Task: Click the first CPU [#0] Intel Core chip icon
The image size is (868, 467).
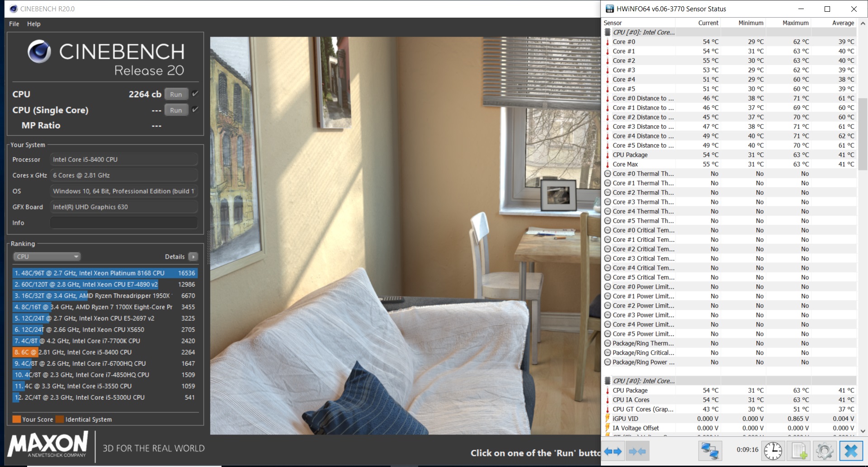Action: 608,32
